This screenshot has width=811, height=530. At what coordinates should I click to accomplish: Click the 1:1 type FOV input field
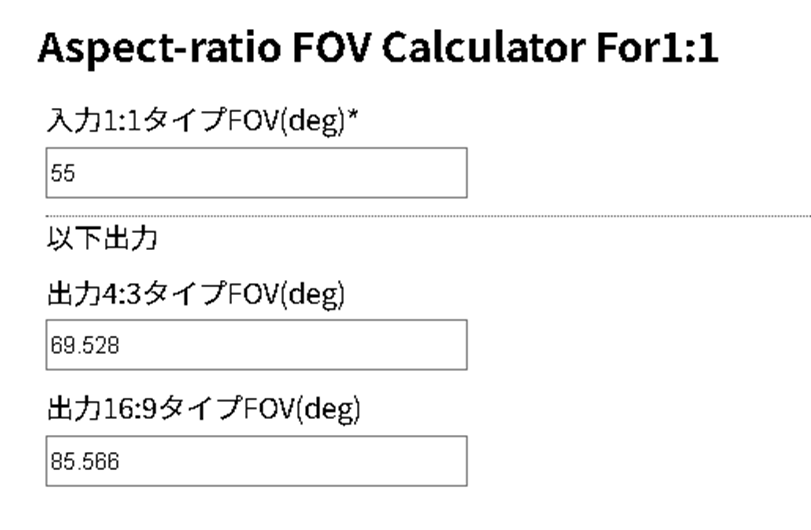pyautogui.click(x=256, y=173)
